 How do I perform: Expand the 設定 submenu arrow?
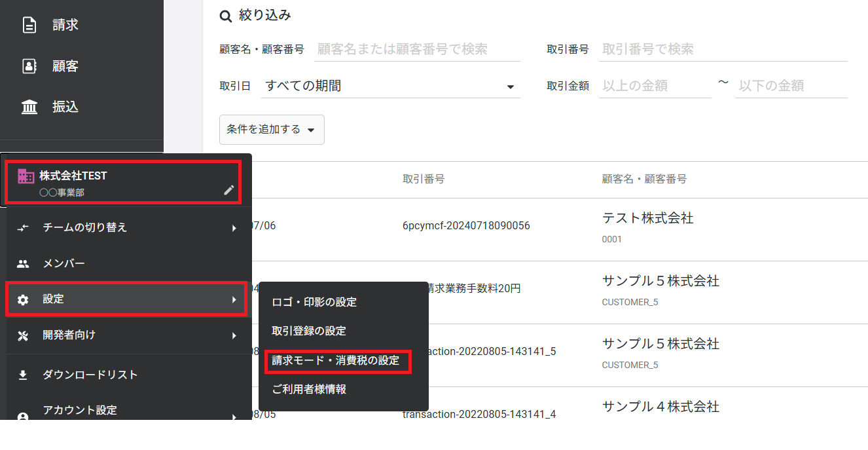234,299
